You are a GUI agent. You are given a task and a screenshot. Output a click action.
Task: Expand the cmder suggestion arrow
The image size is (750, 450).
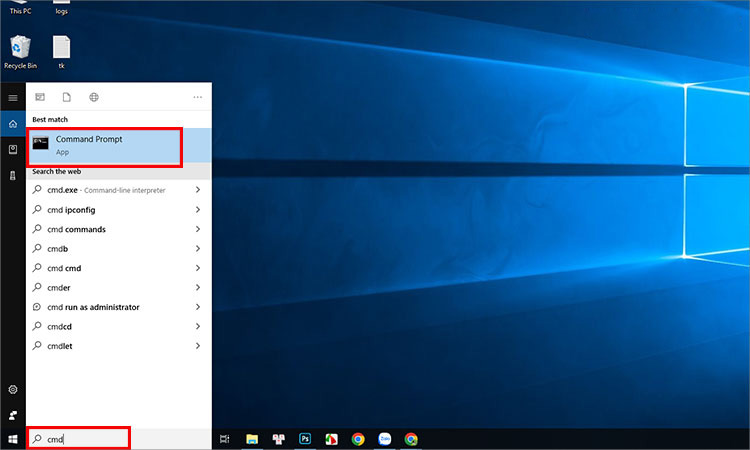(x=198, y=287)
